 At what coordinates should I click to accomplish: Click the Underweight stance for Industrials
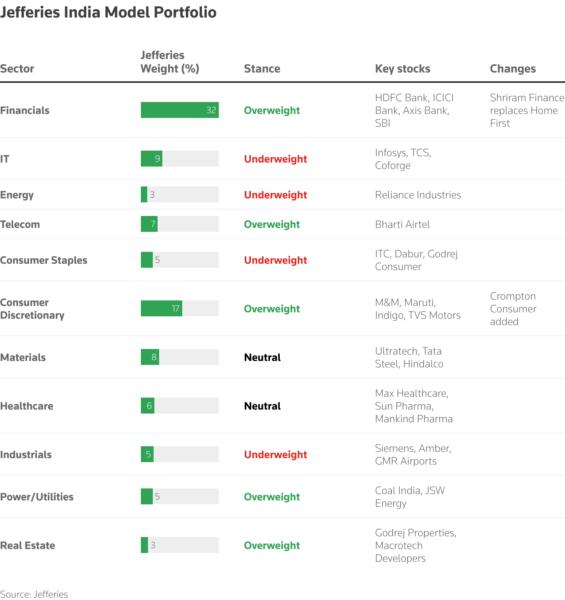(x=275, y=455)
